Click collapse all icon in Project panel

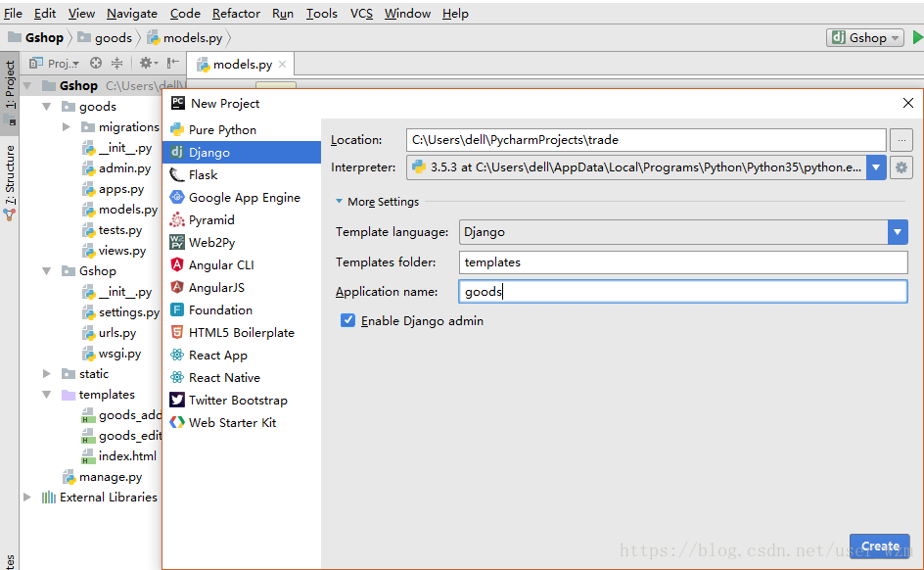point(117,63)
